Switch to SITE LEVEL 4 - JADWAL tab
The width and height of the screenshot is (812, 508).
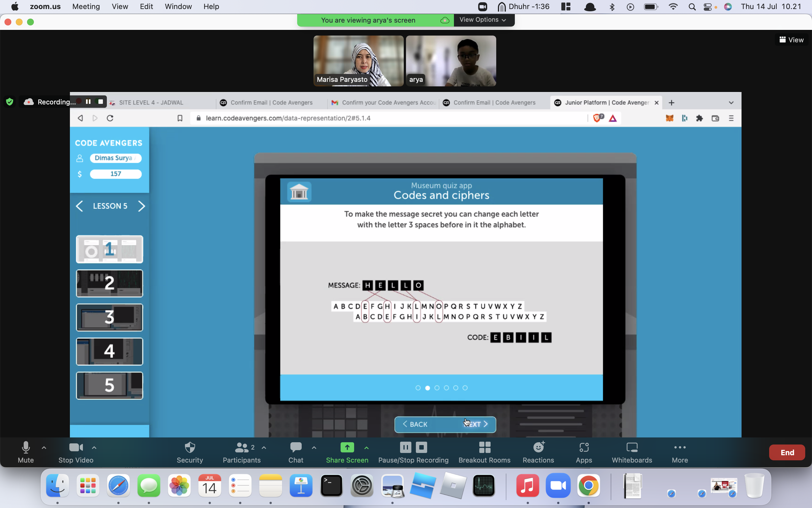click(151, 102)
